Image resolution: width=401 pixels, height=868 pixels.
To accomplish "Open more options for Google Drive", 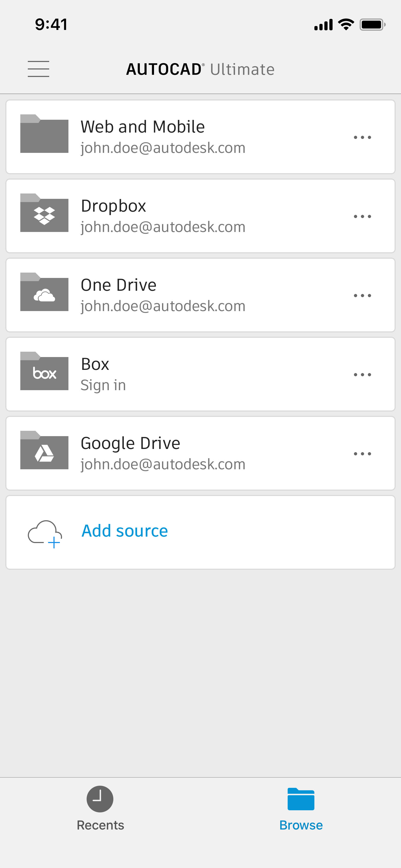I will click(x=363, y=454).
